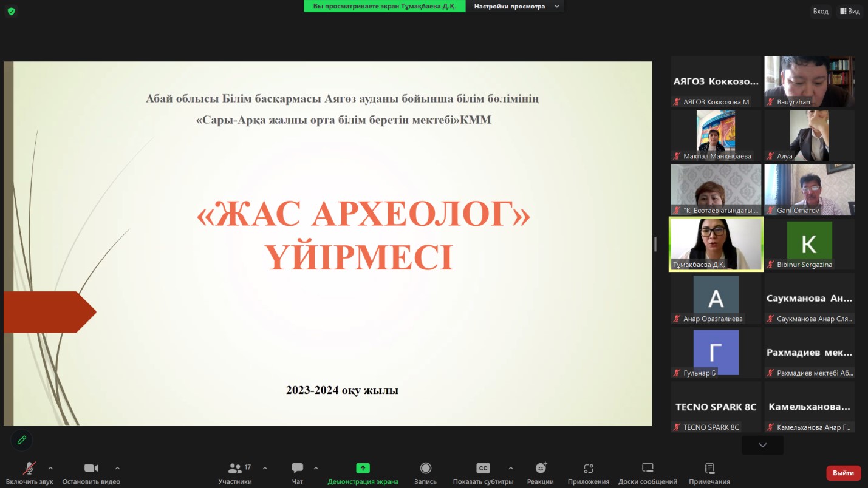Select Тұмақбаева Д.Қ. active speaker thumbnail
Viewport: 868px width, 488px height.
tap(716, 244)
